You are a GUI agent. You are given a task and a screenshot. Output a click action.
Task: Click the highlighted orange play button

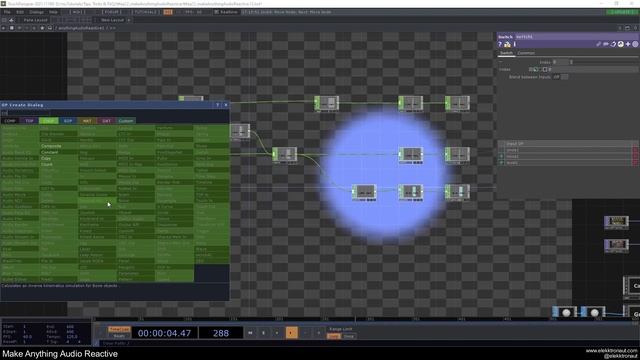(x=291, y=333)
